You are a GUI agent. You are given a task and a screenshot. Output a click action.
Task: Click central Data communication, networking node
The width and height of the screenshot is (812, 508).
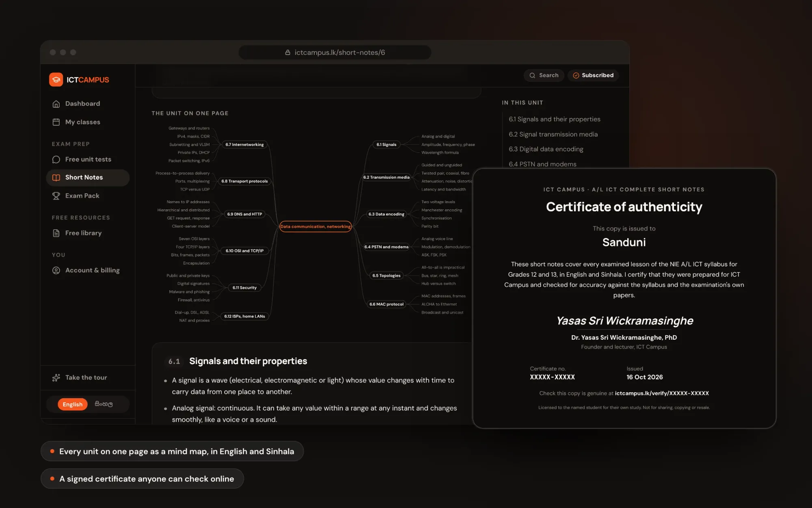click(315, 227)
